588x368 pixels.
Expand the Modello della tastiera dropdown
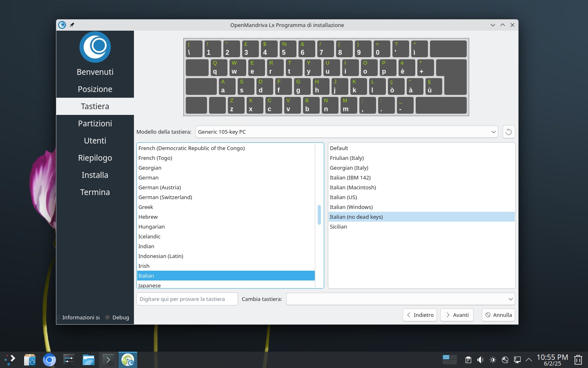click(x=347, y=132)
